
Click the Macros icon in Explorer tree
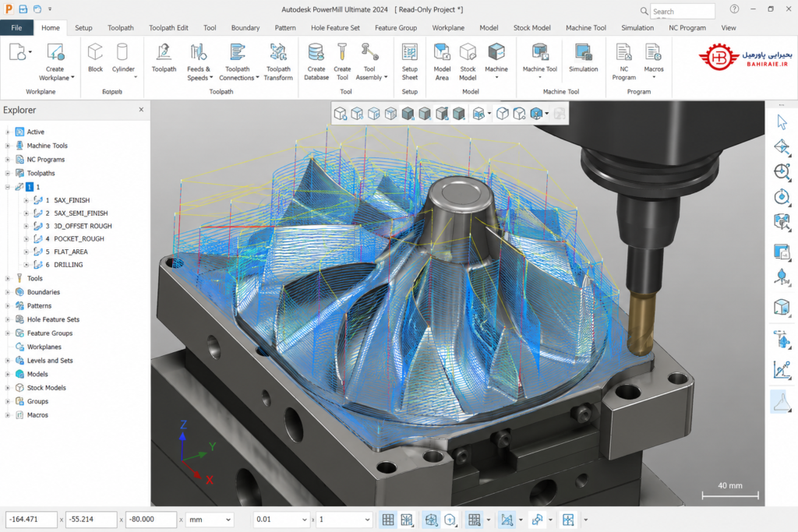pyautogui.click(x=19, y=415)
